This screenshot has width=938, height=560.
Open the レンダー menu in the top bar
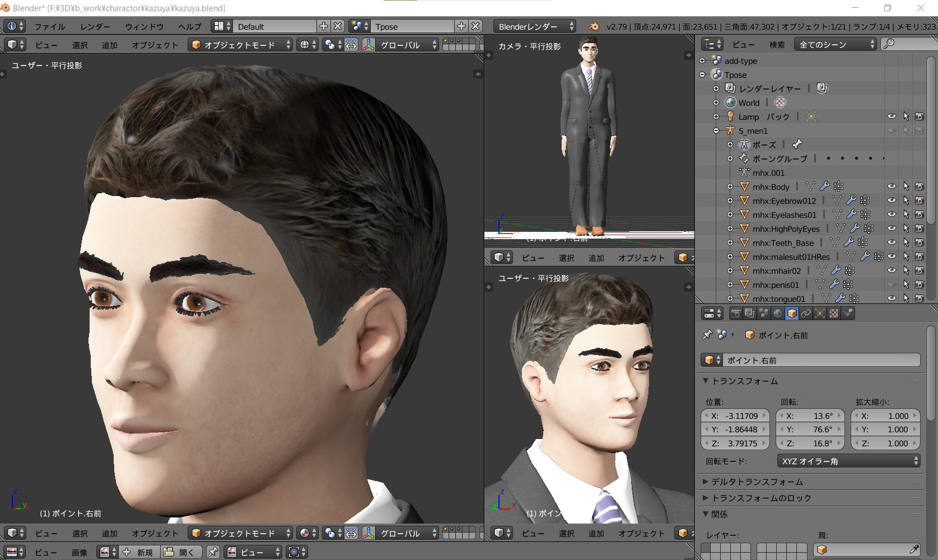[95, 26]
